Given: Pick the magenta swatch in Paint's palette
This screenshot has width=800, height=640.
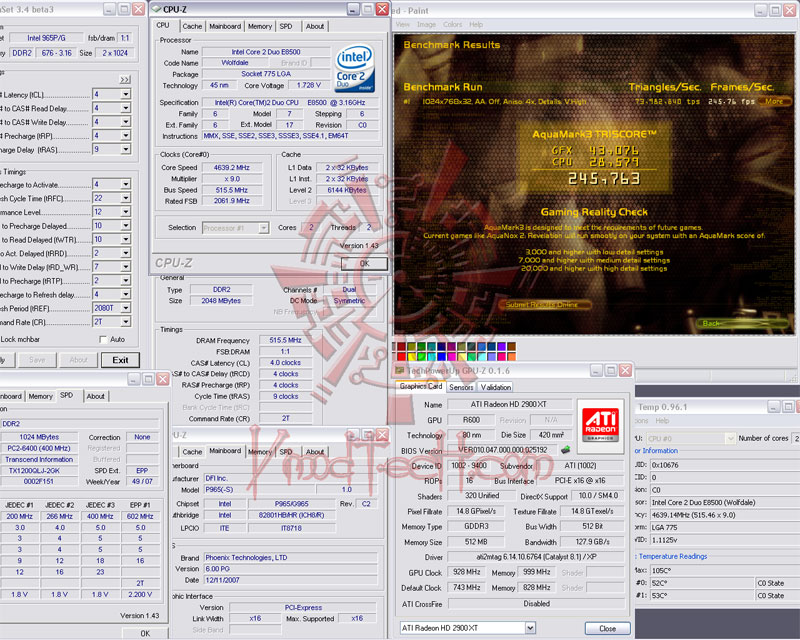Looking at the screenshot, I should (x=454, y=356).
